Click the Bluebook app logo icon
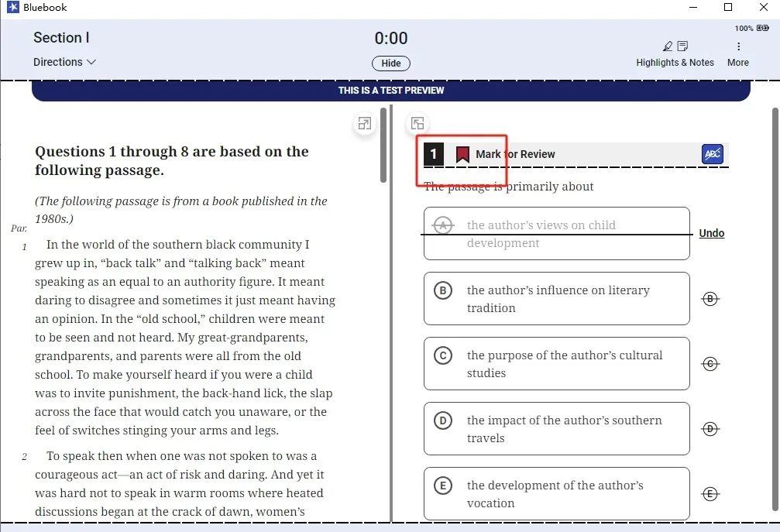This screenshot has height=532, width=780. pos(12,7)
